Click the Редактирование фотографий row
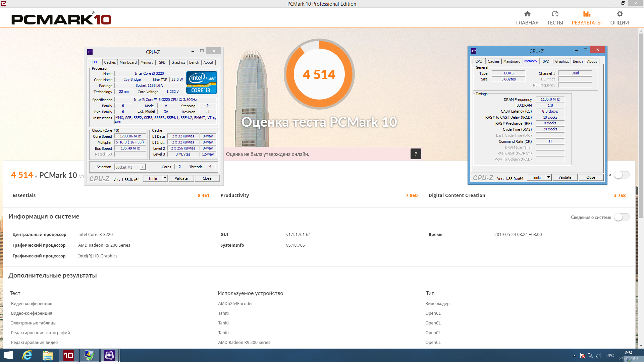The width and height of the screenshot is (644, 362). click(41, 333)
